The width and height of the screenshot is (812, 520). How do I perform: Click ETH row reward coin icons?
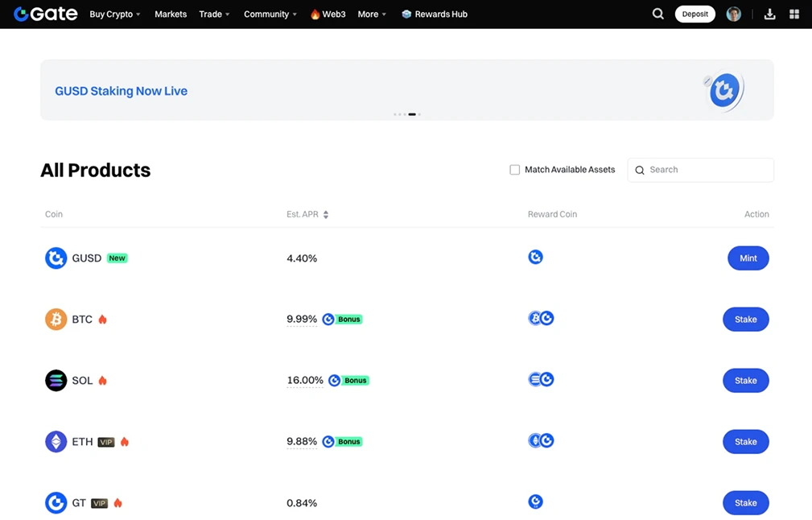pyautogui.click(x=541, y=440)
